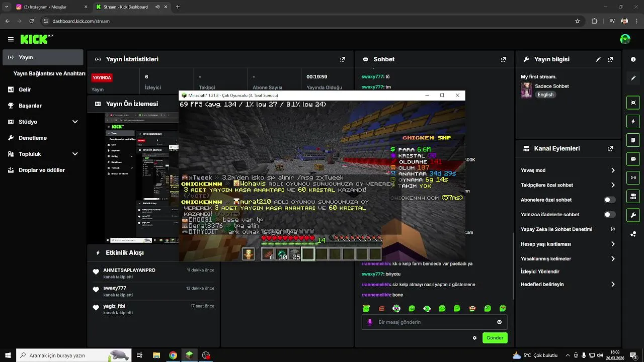
Task: Open the hamburger menu beside the Kick logo
Action: (x=11, y=39)
